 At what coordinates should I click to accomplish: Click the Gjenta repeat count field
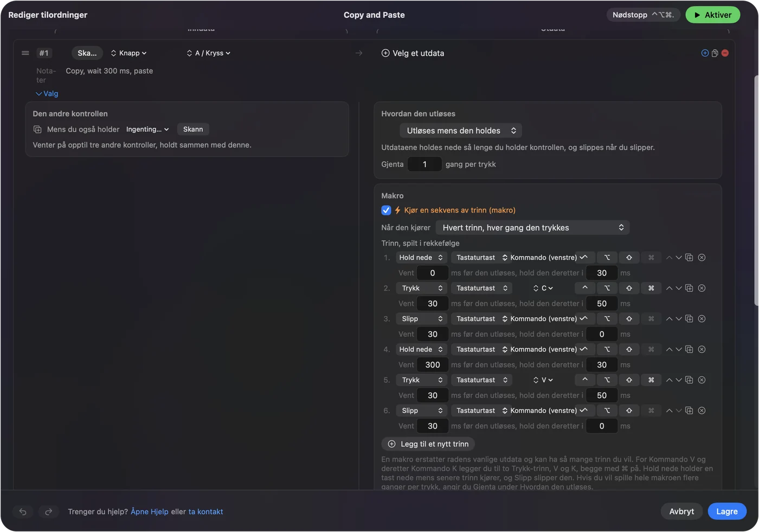click(x=424, y=164)
